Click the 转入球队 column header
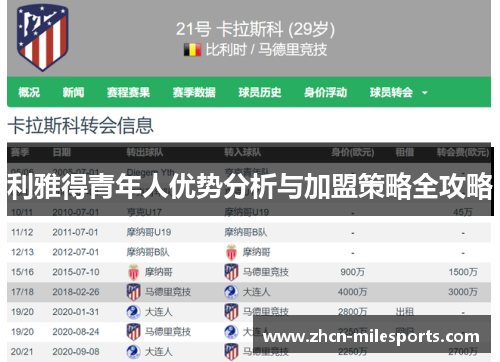 coord(243,152)
